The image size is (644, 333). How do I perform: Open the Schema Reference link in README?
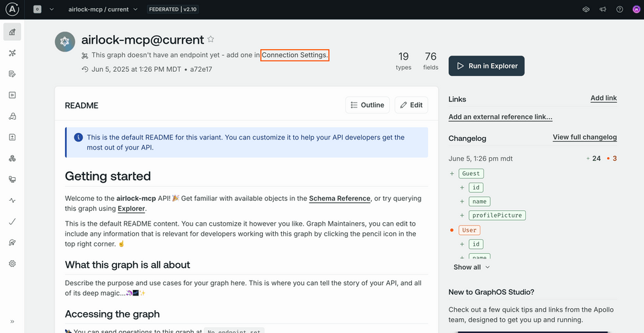point(339,199)
